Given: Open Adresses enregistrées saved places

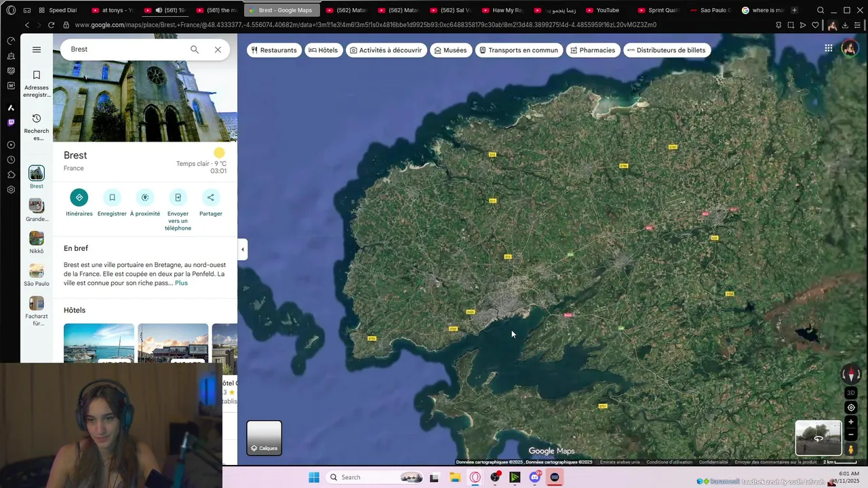Looking at the screenshot, I should [37, 83].
